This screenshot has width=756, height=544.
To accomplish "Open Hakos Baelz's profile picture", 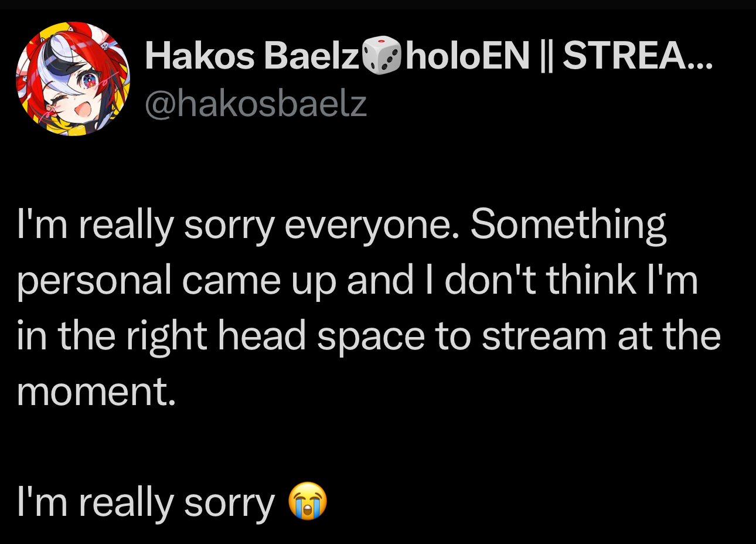I will 73,79.
